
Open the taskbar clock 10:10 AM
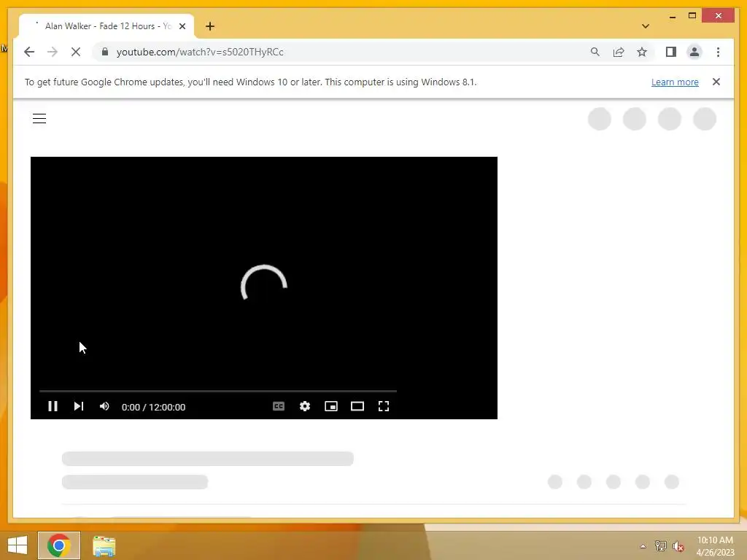(x=715, y=545)
